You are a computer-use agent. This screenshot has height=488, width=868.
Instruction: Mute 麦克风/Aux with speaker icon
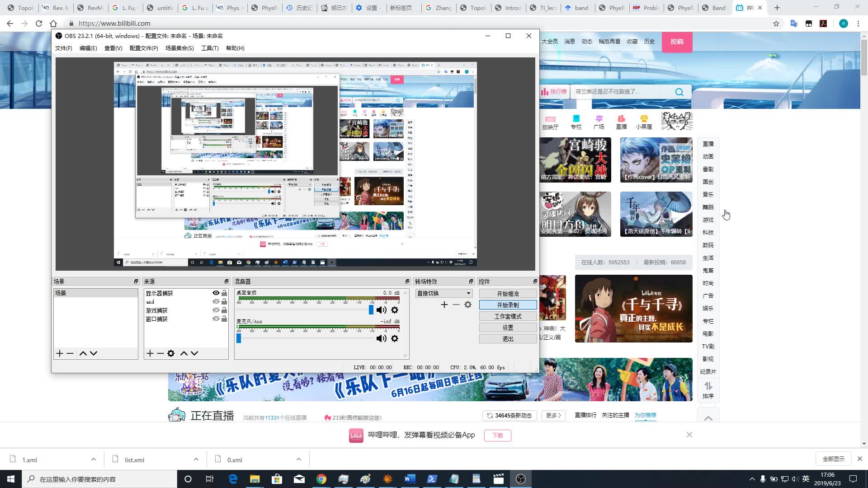coord(382,338)
